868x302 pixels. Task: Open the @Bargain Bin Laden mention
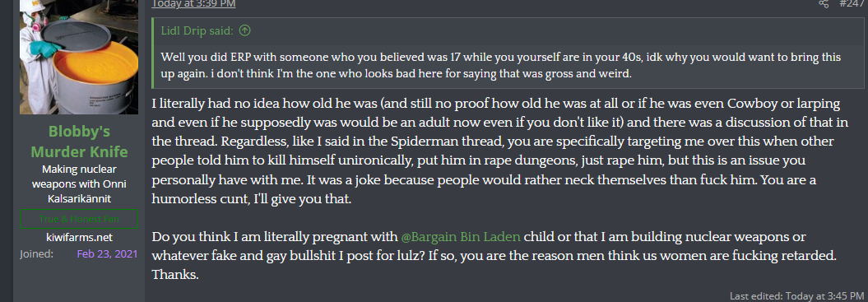click(461, 237)
